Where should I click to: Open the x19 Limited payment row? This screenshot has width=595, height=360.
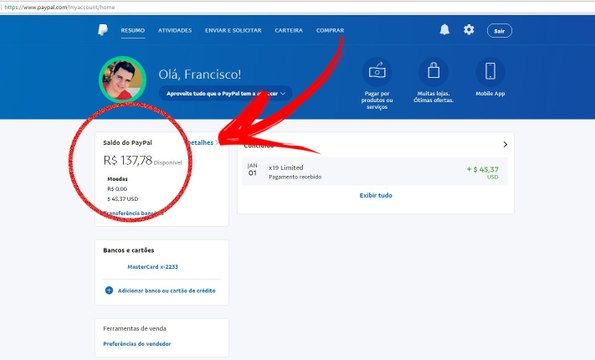coord(375,171)
